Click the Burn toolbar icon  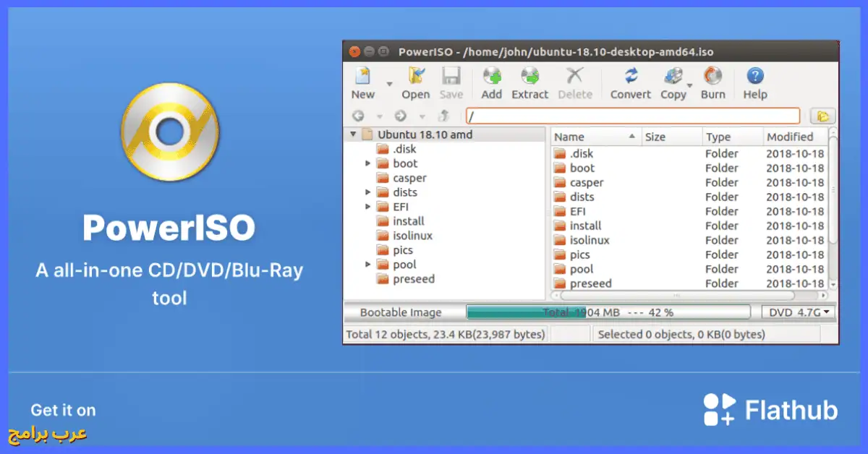[x=713, y=83]
